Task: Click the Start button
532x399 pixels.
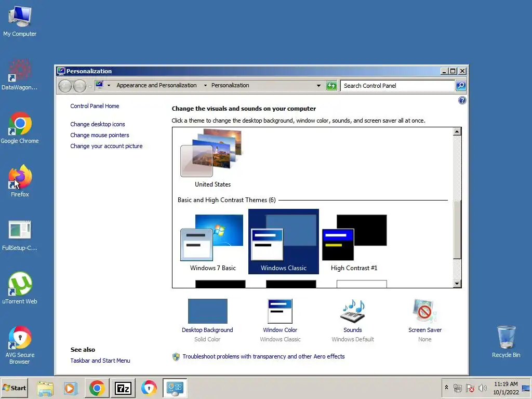Action: click(14, 388)
